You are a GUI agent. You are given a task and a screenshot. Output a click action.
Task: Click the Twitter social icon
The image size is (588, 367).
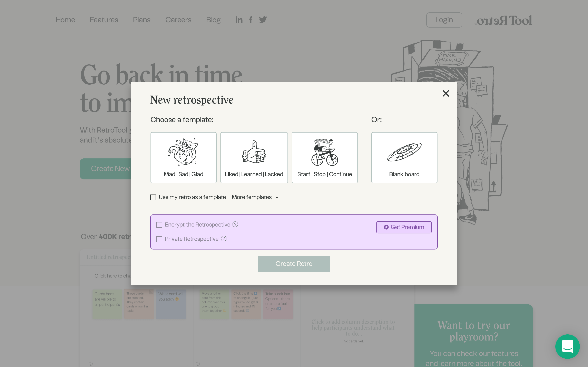click(x=263, y=20)
